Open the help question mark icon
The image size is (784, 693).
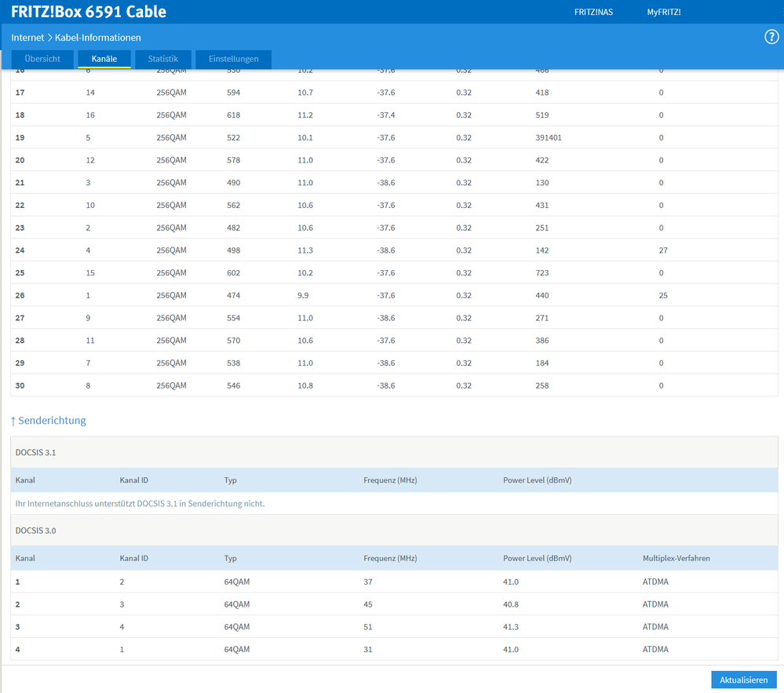click(x=771, y=38)
